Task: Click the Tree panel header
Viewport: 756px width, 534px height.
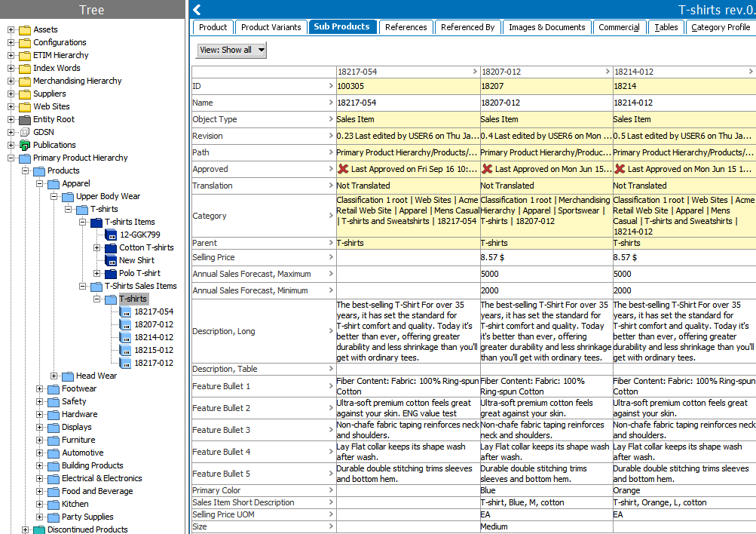Action: pyautogui.click(x=92, y=10)
